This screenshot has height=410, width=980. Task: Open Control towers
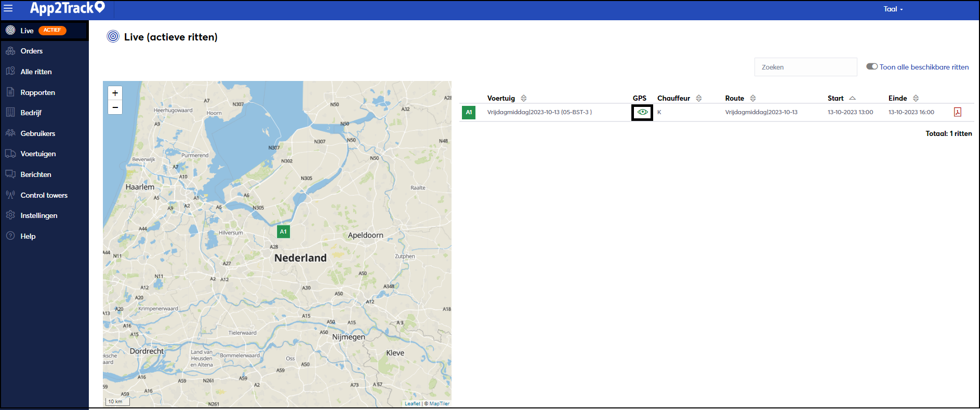point(44,195)
